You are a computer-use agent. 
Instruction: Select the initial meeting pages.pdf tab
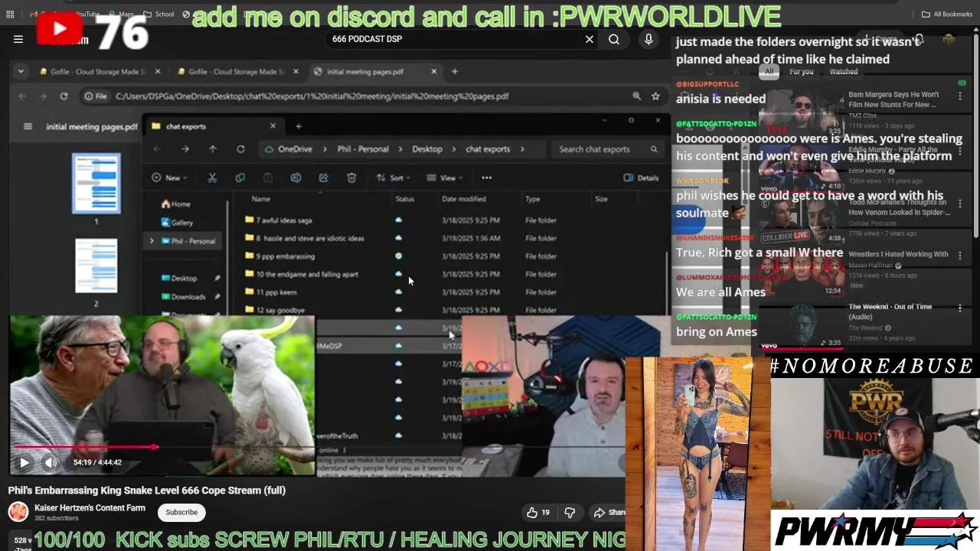click(364, 71)
